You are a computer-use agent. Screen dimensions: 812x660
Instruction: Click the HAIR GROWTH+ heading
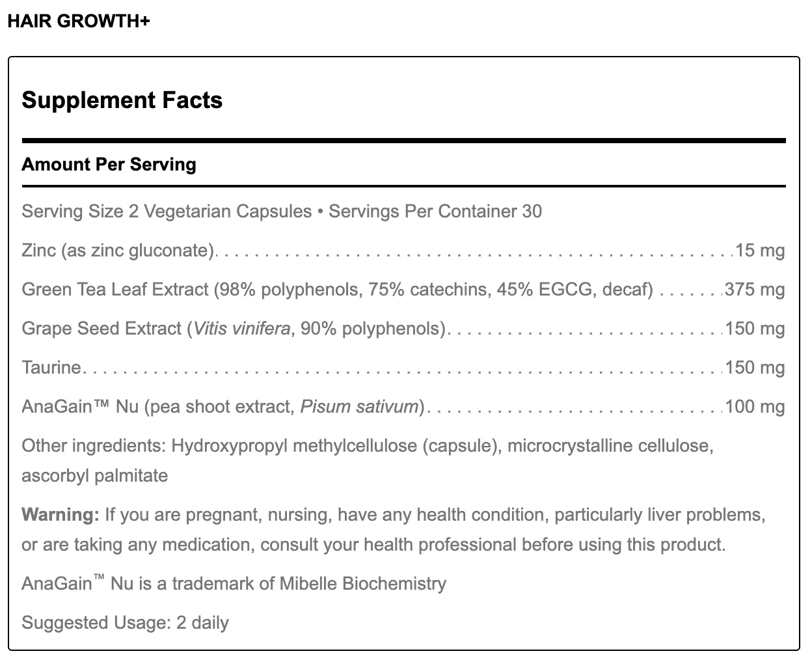pyautogui.click(x=79, y=21)
